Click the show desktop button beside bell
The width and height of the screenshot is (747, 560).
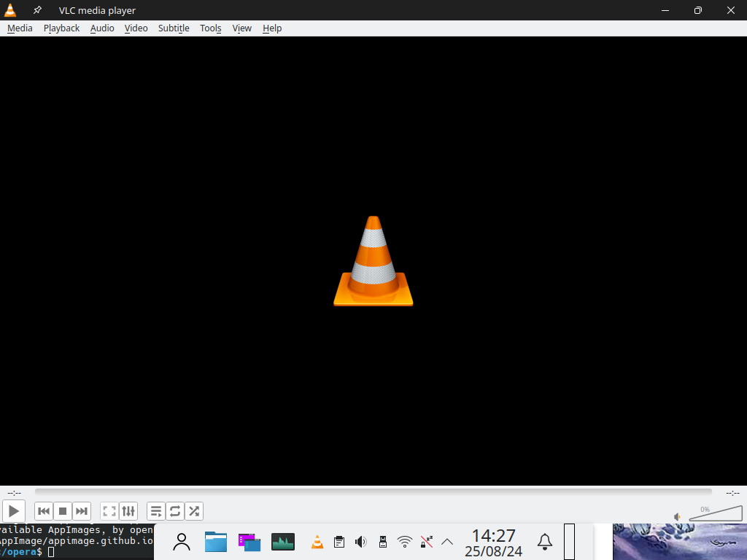(x=569, y=542)
